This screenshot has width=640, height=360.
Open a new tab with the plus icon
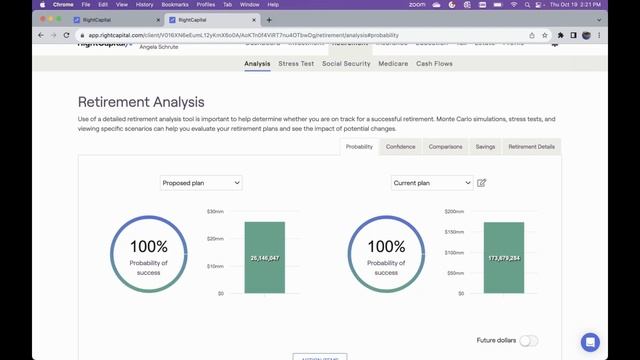(269, 20)
